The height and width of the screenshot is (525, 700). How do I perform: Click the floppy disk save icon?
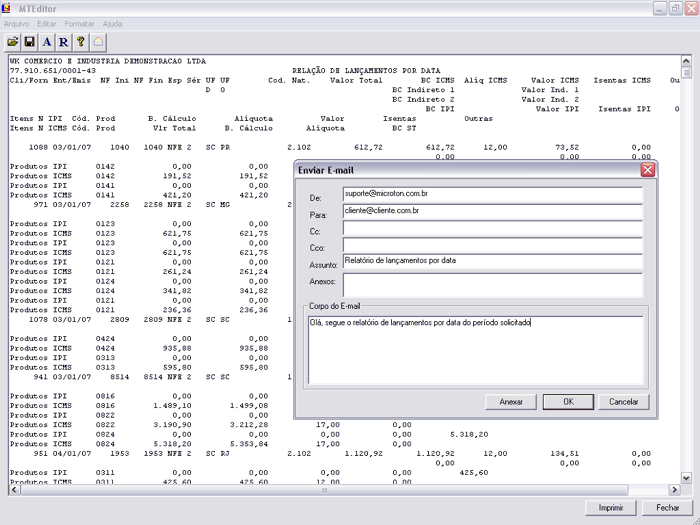pyautogui.click(x=30, y=42)
